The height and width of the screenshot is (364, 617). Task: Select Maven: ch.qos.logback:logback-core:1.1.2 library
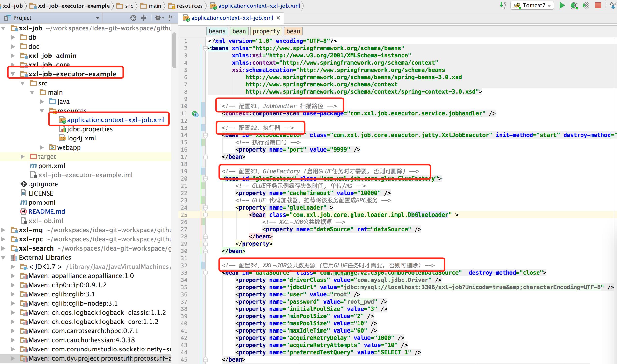89,322
